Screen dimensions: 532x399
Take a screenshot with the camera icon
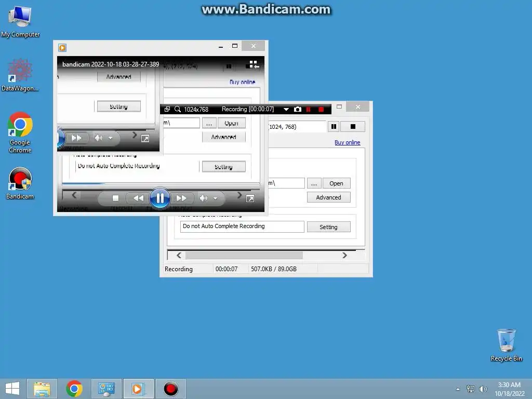tap(298, 109)
